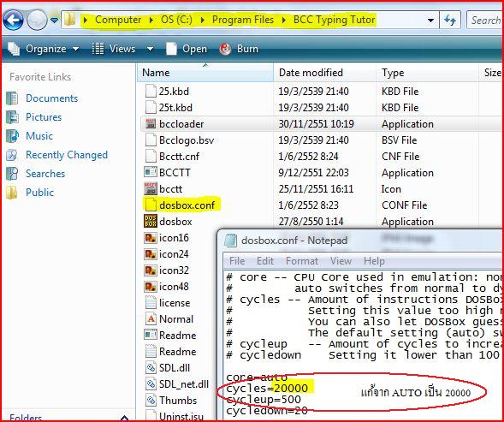Click Burn in the command bar
The width and height of the screenshot is (504, 422).
pyautogui.click(x=239, y=49)
